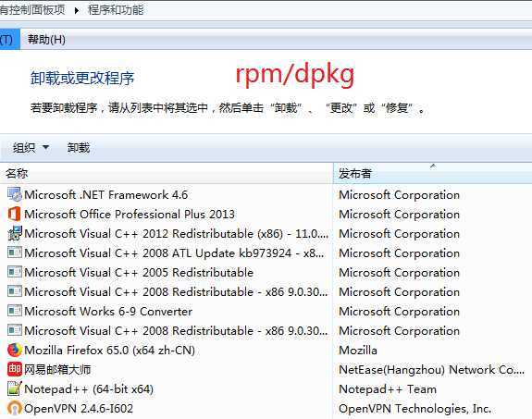
Task: Select the 网易邮箱大师 name text
Action: click(x=57, y=369)
